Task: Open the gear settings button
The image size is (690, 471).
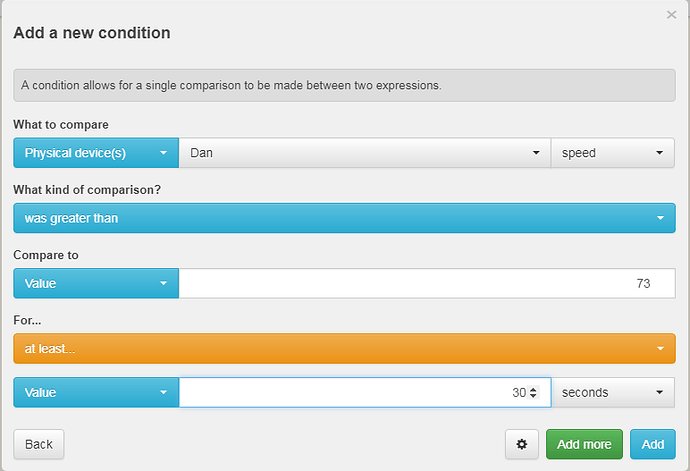Action: (521, 444)
